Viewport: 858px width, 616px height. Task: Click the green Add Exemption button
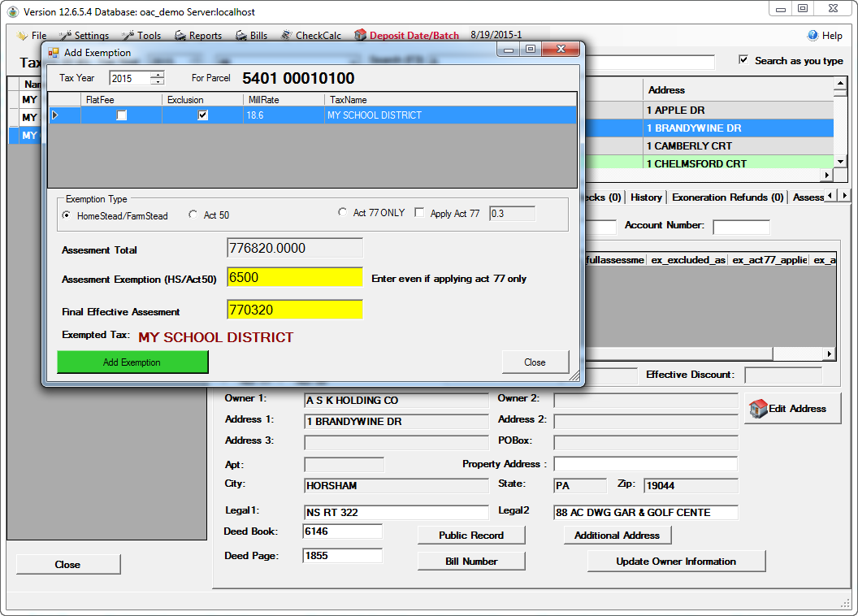click(132, 362)
